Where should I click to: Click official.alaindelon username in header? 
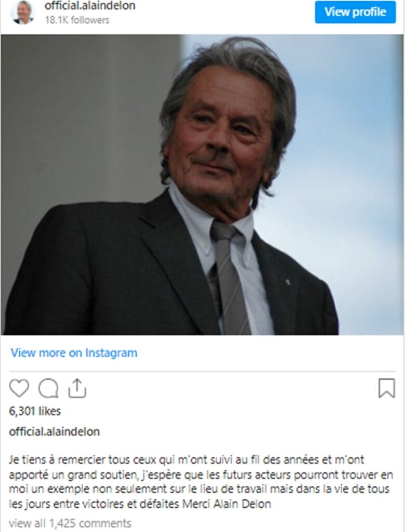coord(90,5)
